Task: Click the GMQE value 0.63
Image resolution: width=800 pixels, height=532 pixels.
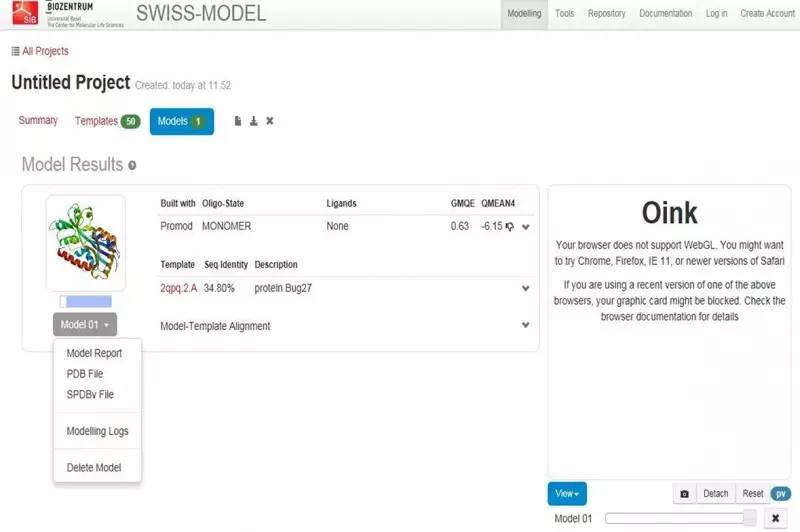Action: coord(460,226)
